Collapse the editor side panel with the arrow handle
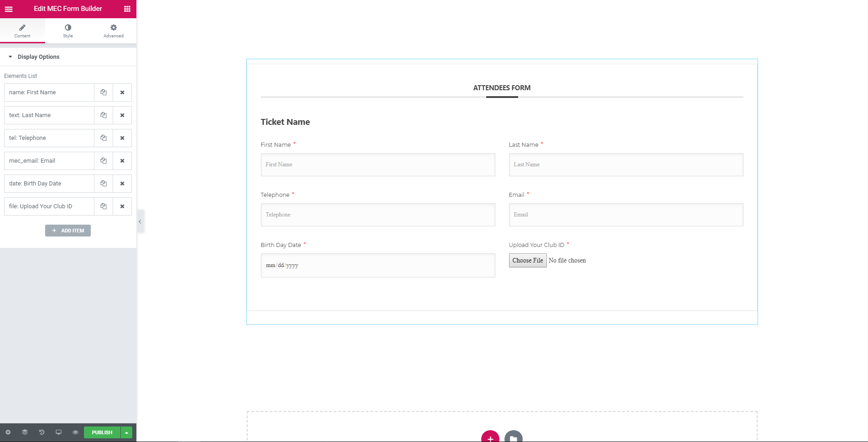The image size is (868, 442). 140,221
